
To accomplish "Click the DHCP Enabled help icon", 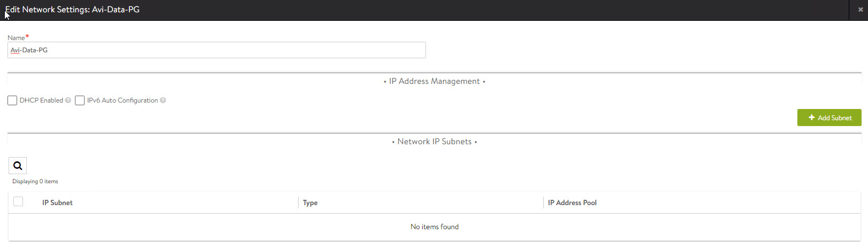I will click(x=68, y=100).
